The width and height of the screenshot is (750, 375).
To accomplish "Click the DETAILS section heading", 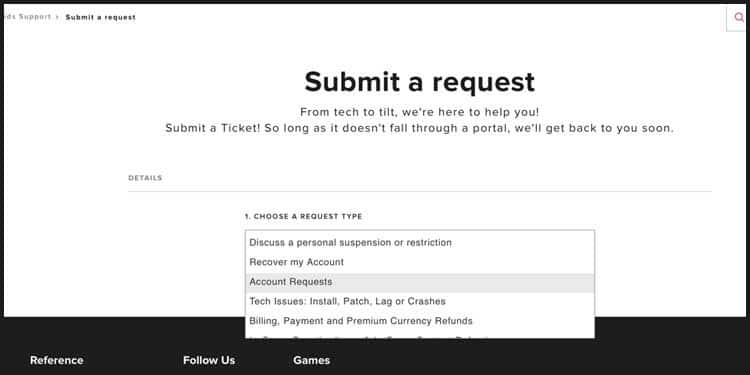I will (x=145, y=178).
